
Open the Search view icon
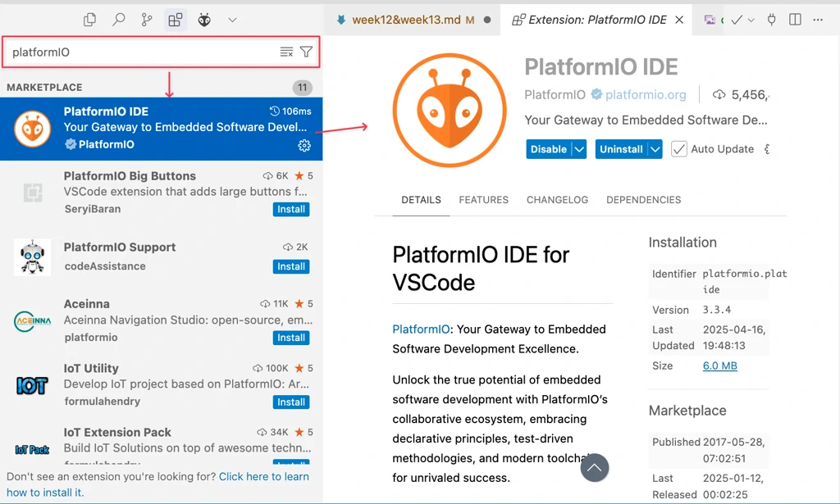118,20
